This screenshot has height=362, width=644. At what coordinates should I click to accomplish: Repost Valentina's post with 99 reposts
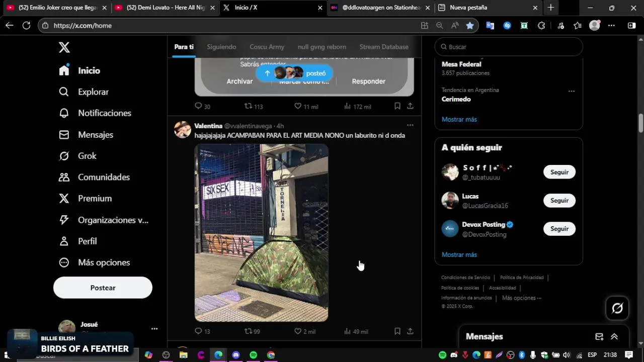click(x=252, y=331)
